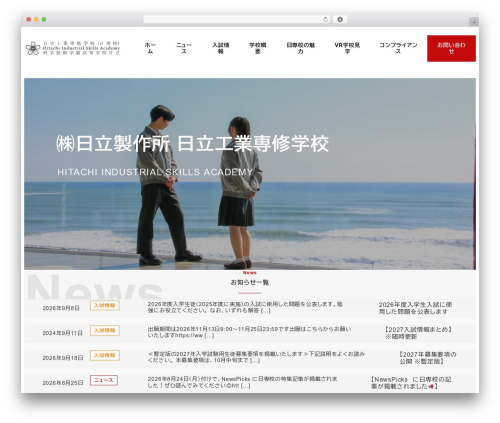Click the 9月18日 date in the news list
Viewport: 500px width, 423px height.
point(63,358)
